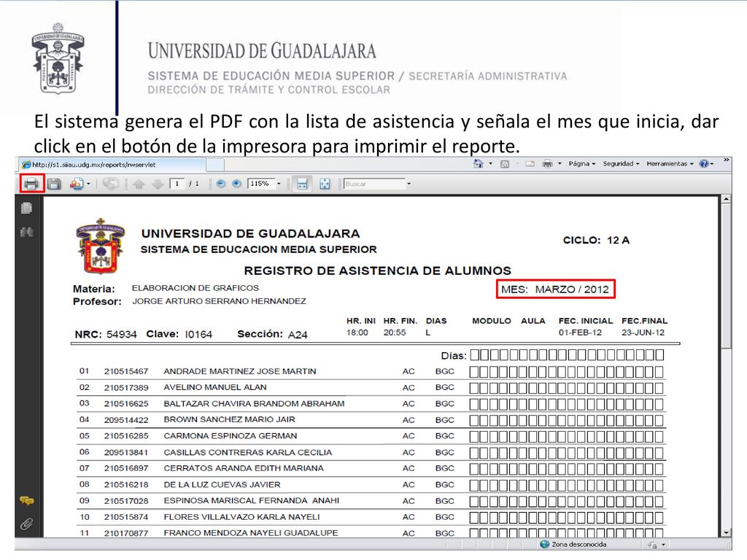Image resolution: width=747 pixels, height=560 pixels.
Task: Click the browser printer icon
Action: [x=548, y=164]
